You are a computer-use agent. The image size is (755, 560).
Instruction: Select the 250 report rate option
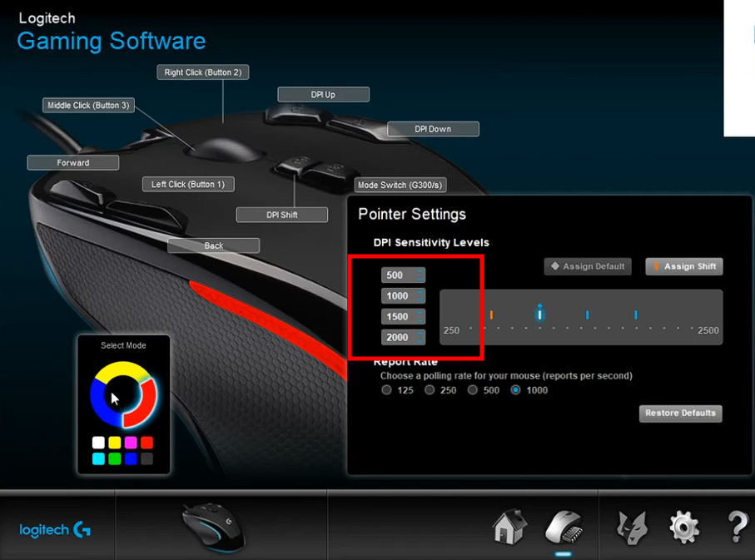(430, 390)
